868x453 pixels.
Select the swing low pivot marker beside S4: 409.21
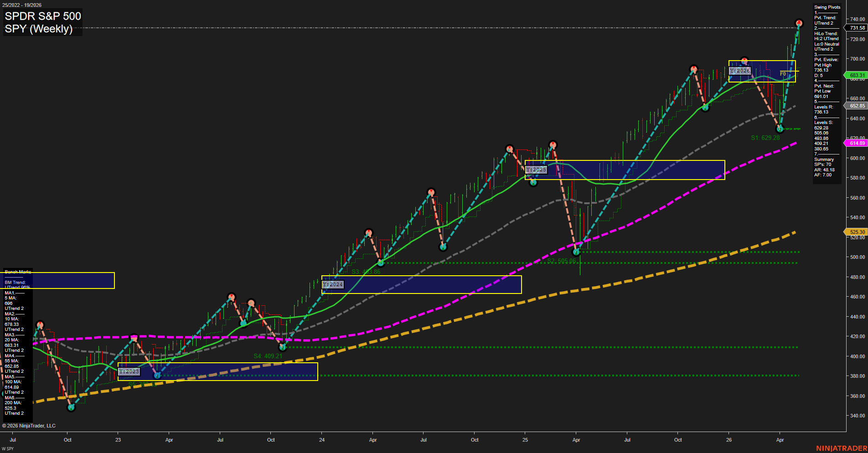[x=283, y=347]
